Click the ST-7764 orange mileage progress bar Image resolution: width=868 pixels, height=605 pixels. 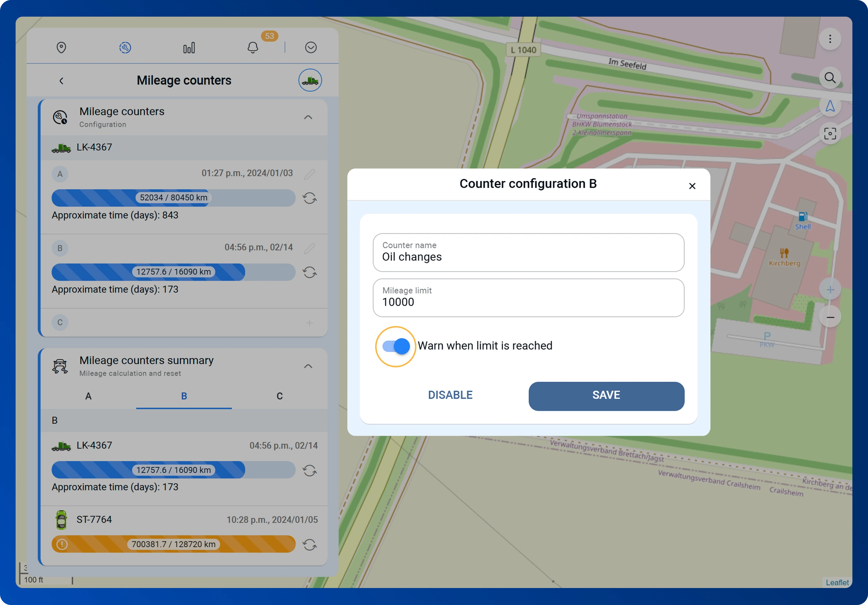(174, 544)
